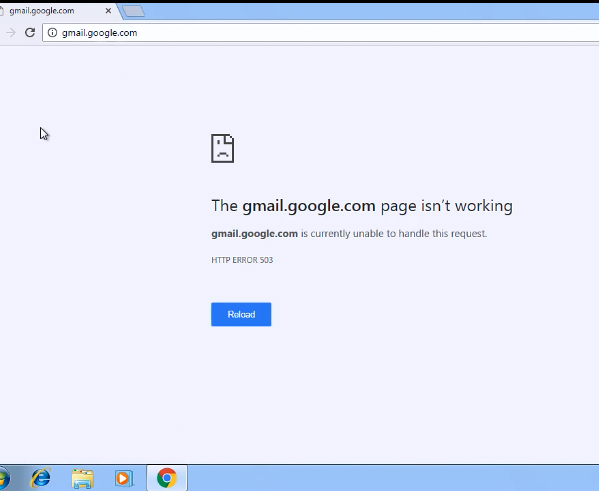Open Internet Explorer from the taskbar
The height and width of the screenshot is (491, 599).
point(40,478)
